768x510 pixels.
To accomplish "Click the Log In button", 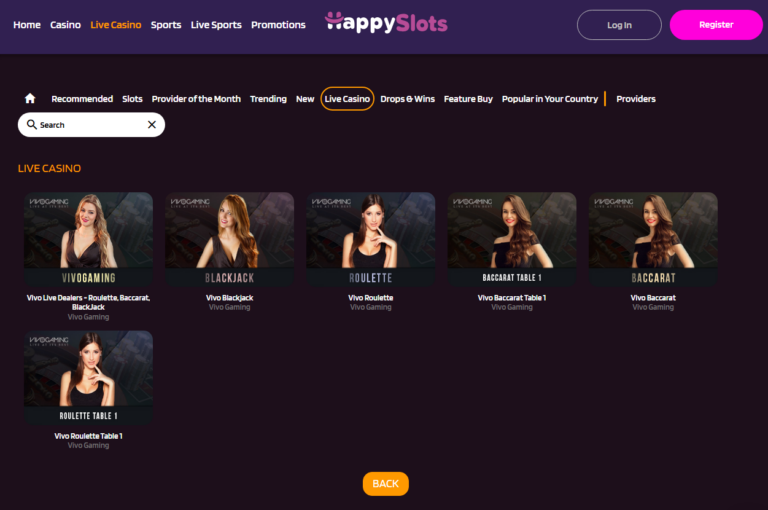I will (619, 25).
